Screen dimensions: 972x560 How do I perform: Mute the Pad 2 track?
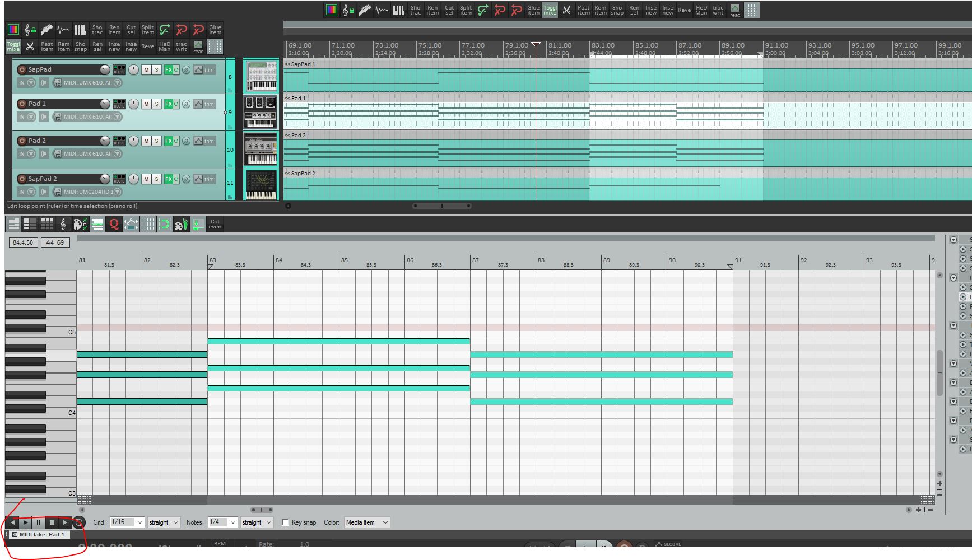click(x=146, y=141)
